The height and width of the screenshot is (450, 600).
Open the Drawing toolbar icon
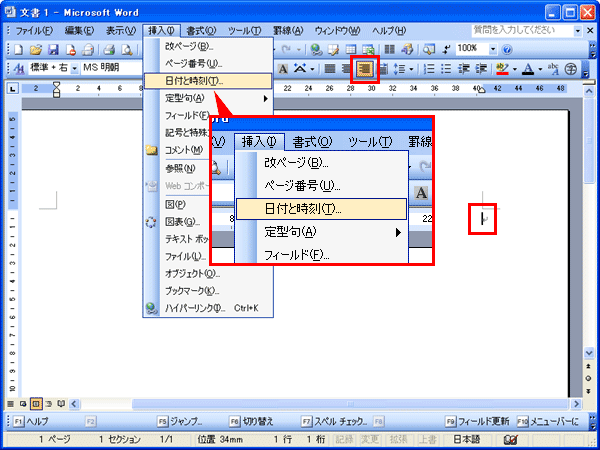point(408,49)
